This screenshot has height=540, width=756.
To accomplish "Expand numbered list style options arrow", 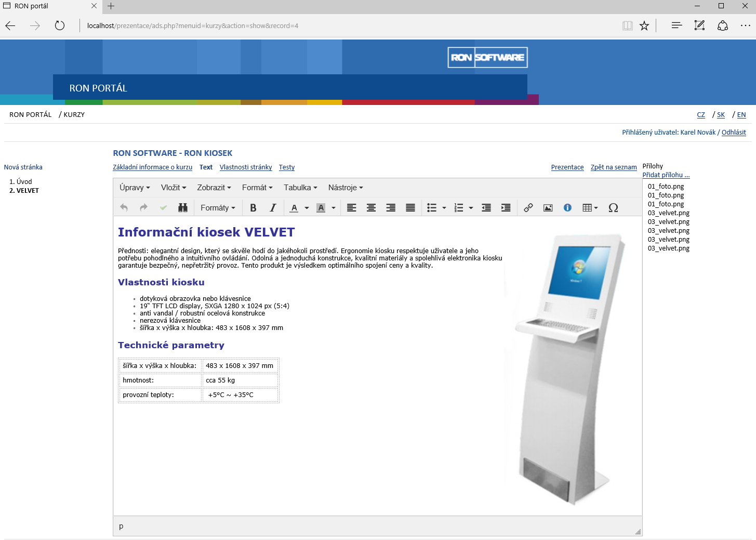I will 471,208.
